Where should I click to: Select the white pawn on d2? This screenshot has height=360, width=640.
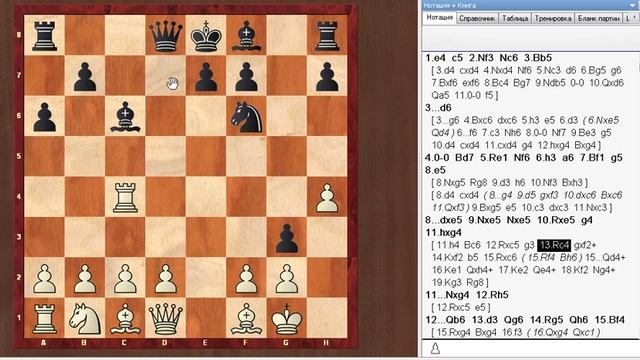[x=166, y=278]
